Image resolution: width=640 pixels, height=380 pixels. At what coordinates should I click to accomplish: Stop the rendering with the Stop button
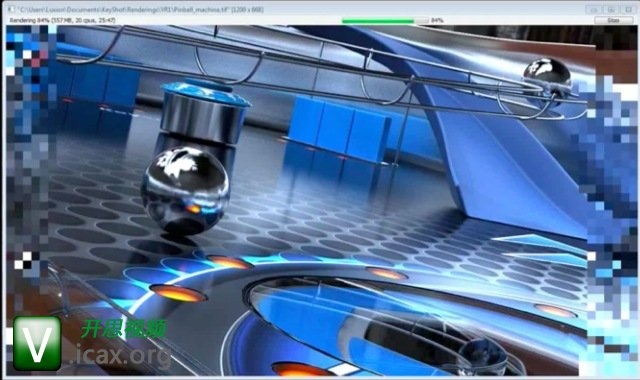(613, 20)
